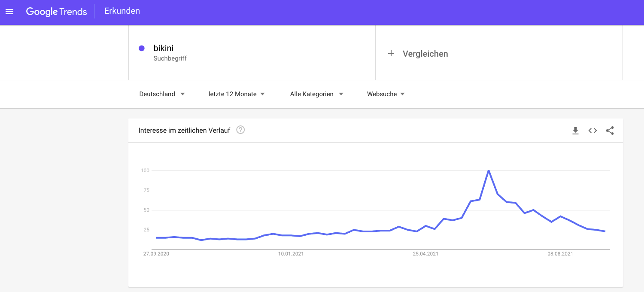The image size is (644, 292).
Task: Share the interest over time chart
Action: pos(610,131)
